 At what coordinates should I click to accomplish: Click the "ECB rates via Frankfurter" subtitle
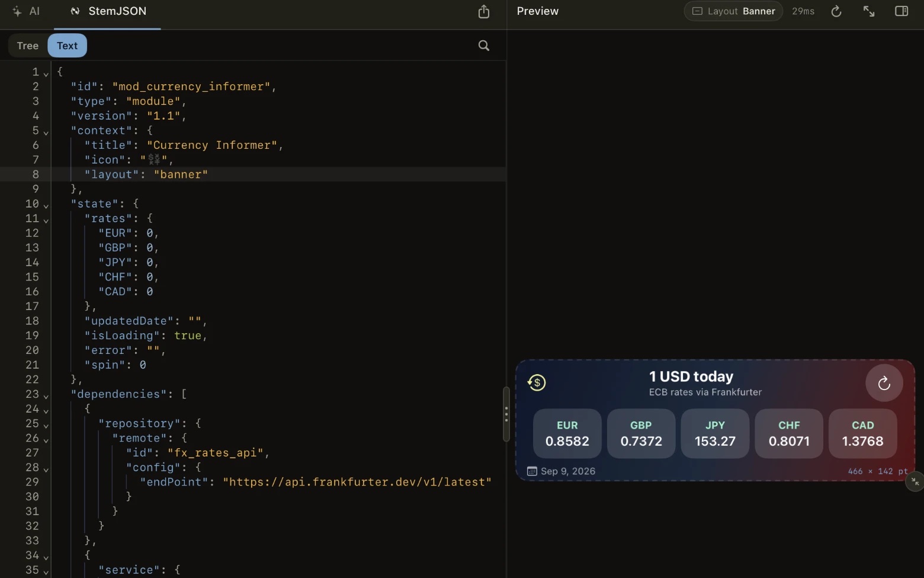coord(705,392)
